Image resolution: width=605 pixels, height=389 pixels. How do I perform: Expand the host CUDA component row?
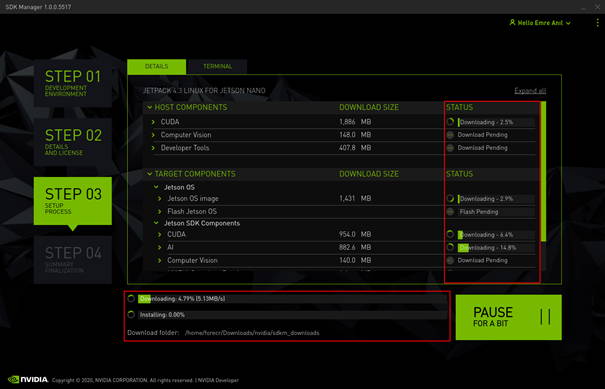coord(153,122)
